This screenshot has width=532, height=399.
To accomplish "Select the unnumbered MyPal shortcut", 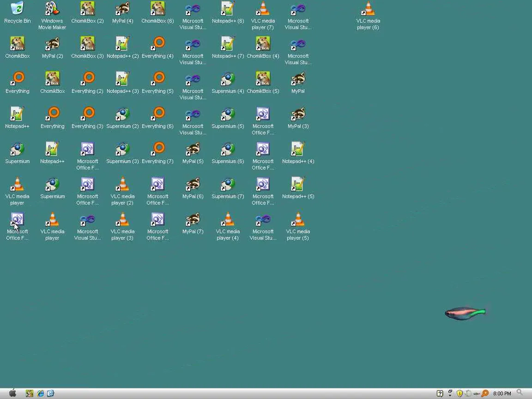I will (298, 83).
